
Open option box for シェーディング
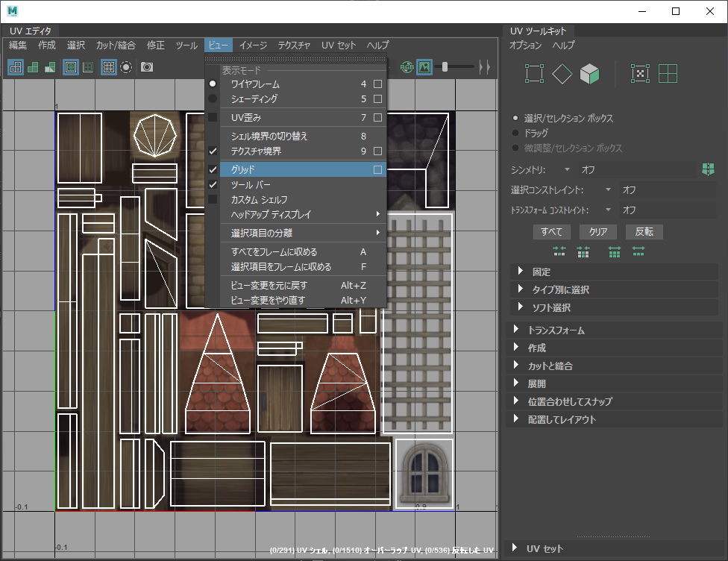pos(378,99)
